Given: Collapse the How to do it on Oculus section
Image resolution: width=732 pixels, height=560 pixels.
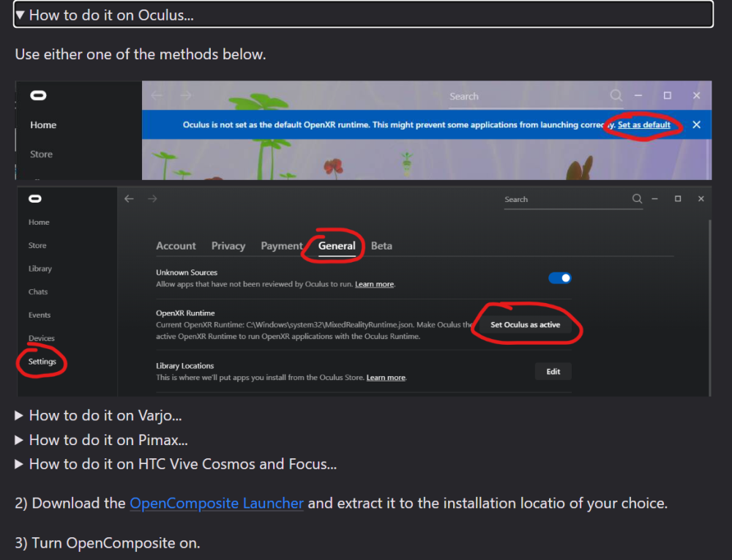Looking at the screenshot, I should [x=363, y=15].
